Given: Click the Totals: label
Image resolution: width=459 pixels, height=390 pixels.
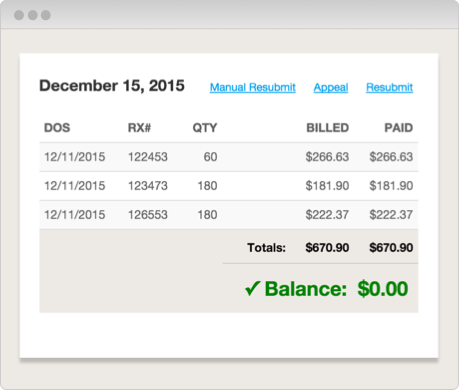Looking at the screenshot, I should click(x=266, y=248).
